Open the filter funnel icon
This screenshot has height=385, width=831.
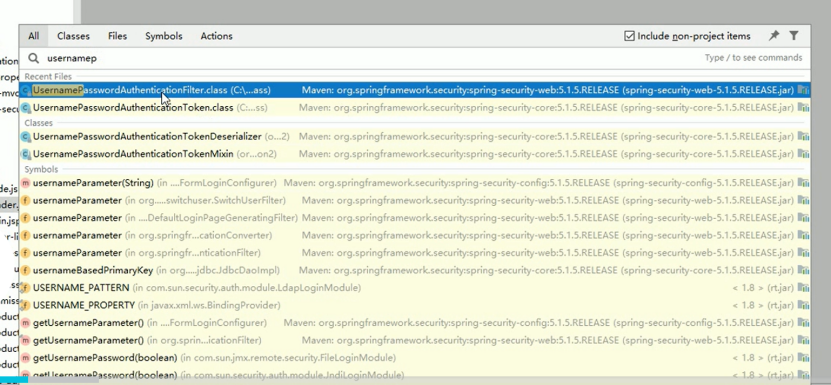pyautogui.click(x=793, y=36)
